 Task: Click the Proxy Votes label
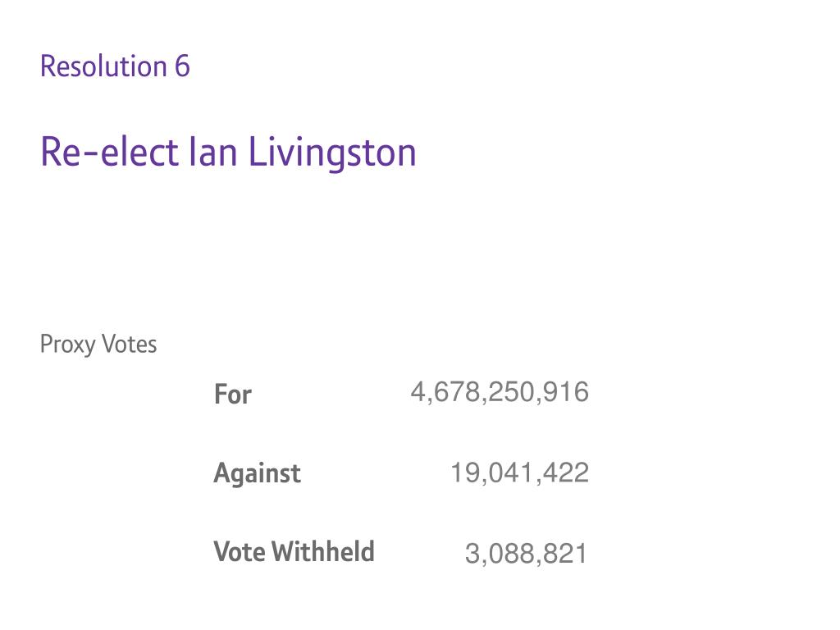[98, 344]
